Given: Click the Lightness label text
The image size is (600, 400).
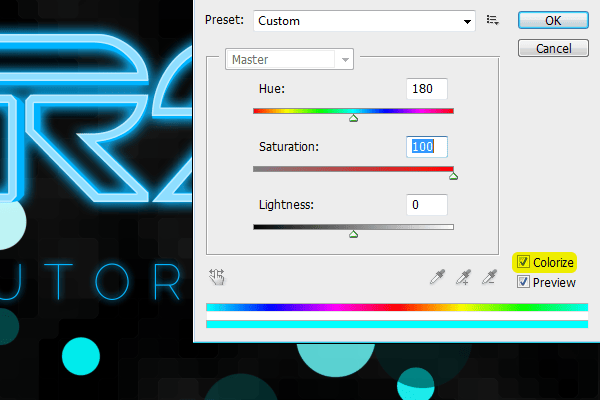Looking at the screenshot, I should pyautogui.click(x=286, y=205).
